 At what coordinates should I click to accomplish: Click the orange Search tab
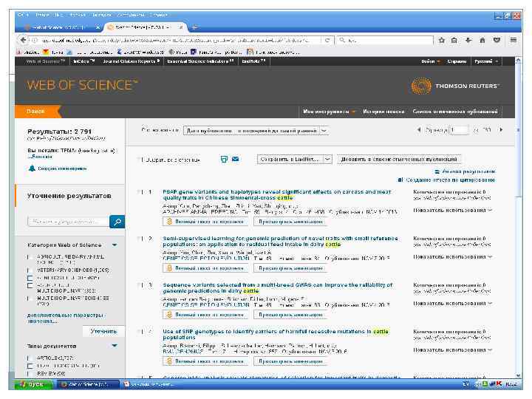(36, 112)
